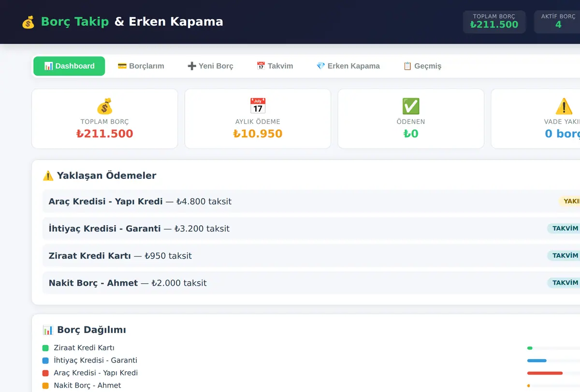Open the Dashboard tab
580x392 pixels.
click(69, 66)
